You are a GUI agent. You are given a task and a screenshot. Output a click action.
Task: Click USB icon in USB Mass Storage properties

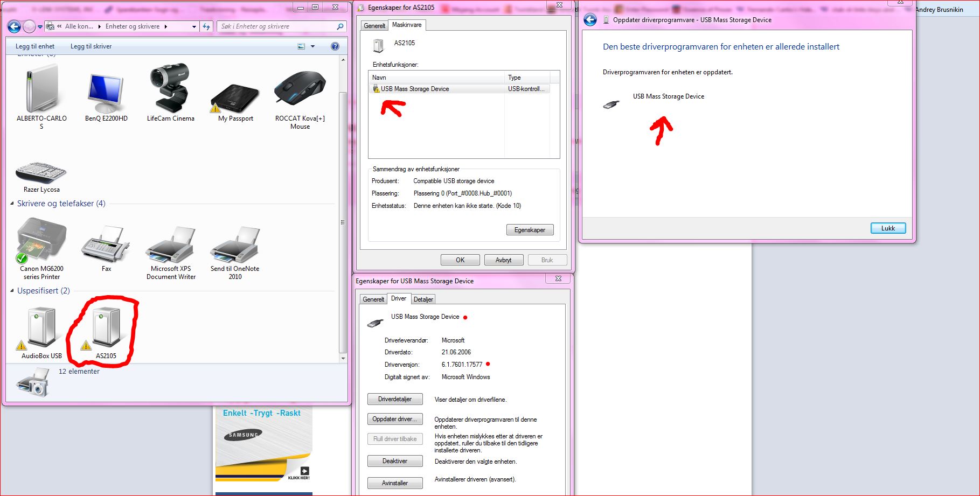(x=375, y=323)
